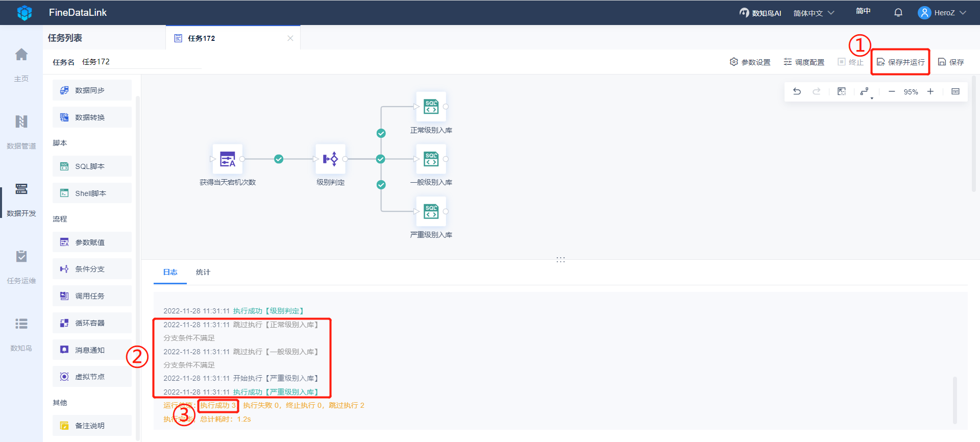The image size is (980, 442).
Task: Pick the 消息通知 node from palette
Action: pyautogui.click(x=92, y=350)
